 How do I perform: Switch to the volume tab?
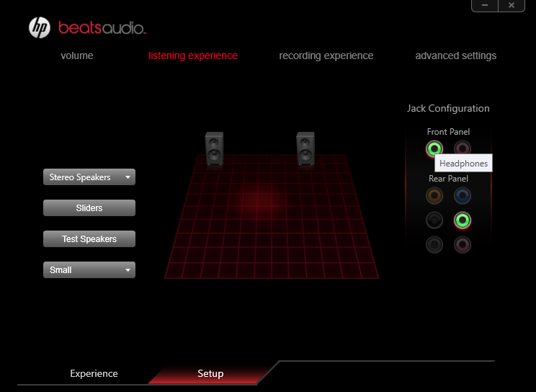(77, 55)
